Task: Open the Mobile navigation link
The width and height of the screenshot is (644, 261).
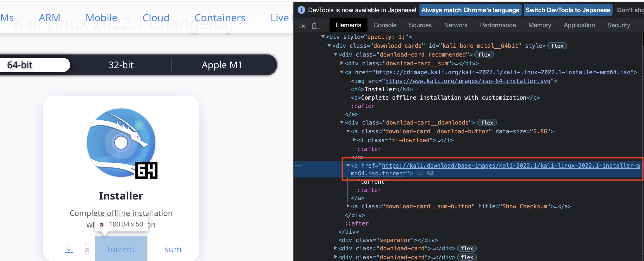Action: 101,18
